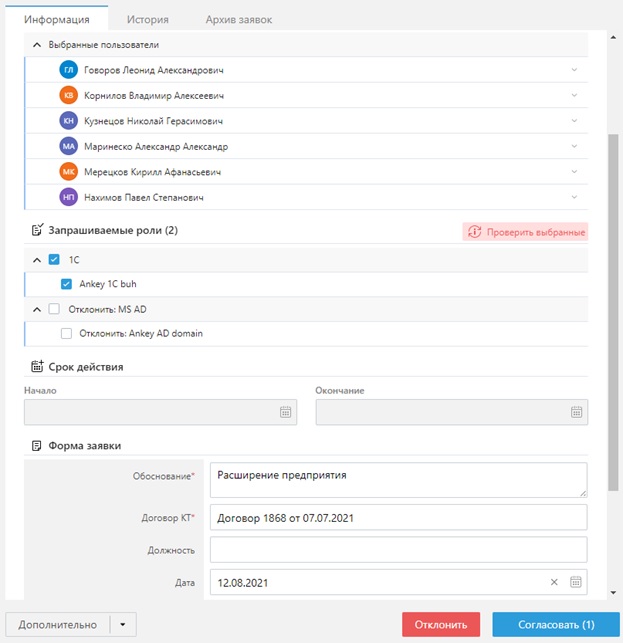Click the НП avatar icon for Нахимов

click(x=68, y=198)
